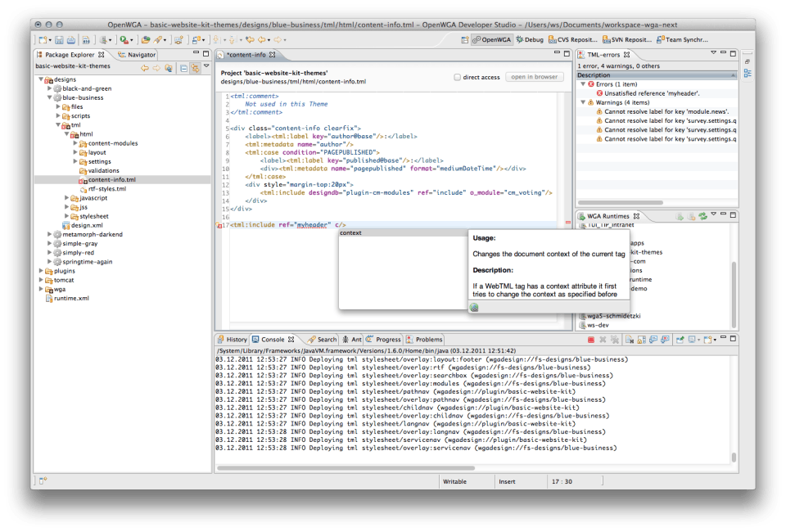The image size is (786, 532).
Task: Open the SVN Repository perspective
Action: point(627,39)
